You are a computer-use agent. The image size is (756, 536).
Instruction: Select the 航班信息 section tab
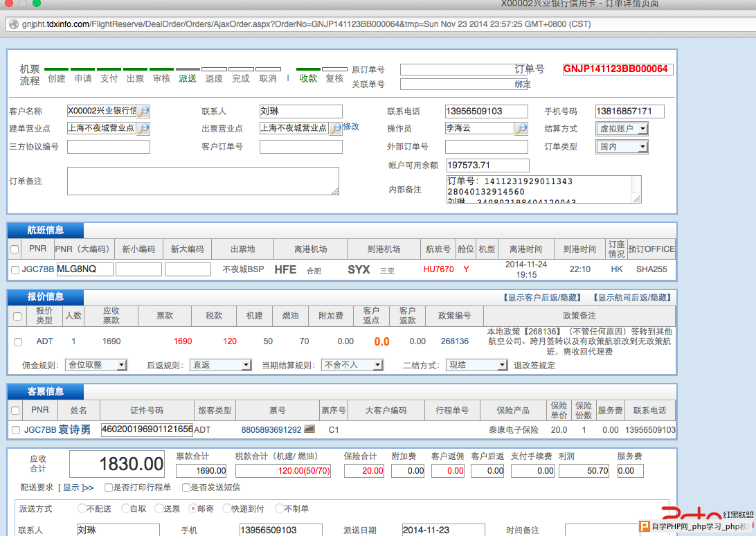(45, 231)
